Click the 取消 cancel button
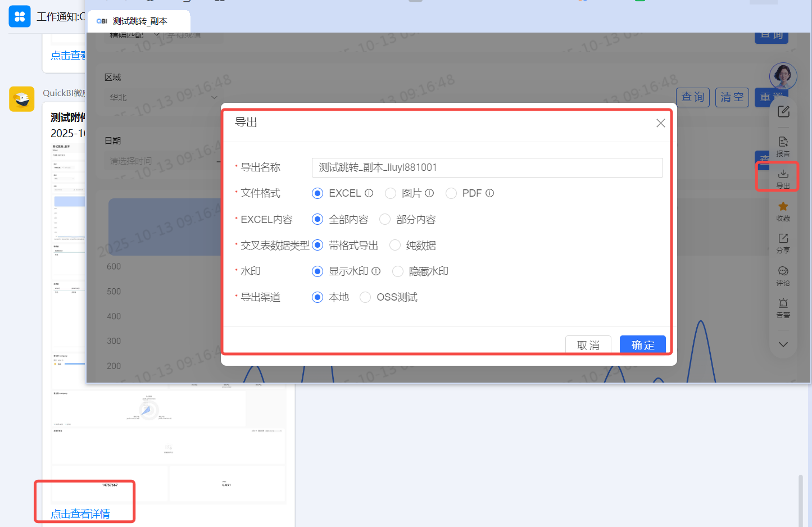The height and width of the screenshot is (527, 812). 588,344
